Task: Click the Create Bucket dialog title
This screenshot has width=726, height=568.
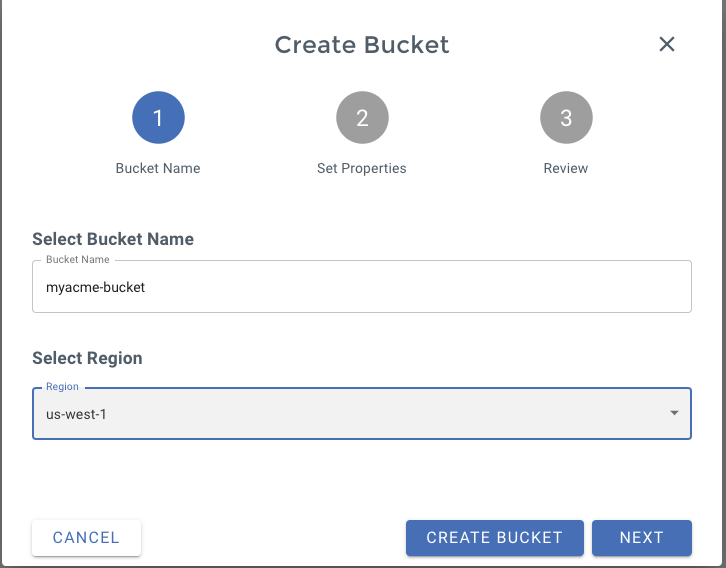Action: click(362, 45)
